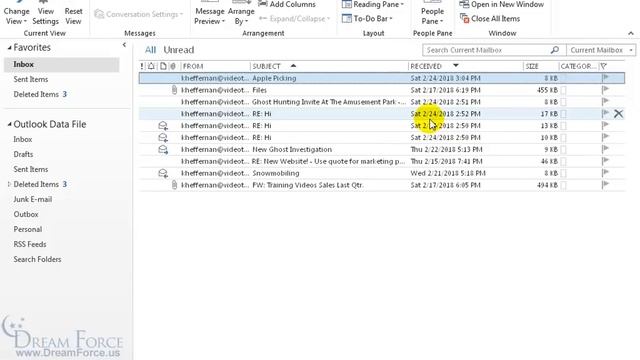The image size is (640, 360).
Task: Show Unread messages filter
Action: pyautogui.click(x=179, y=50)
